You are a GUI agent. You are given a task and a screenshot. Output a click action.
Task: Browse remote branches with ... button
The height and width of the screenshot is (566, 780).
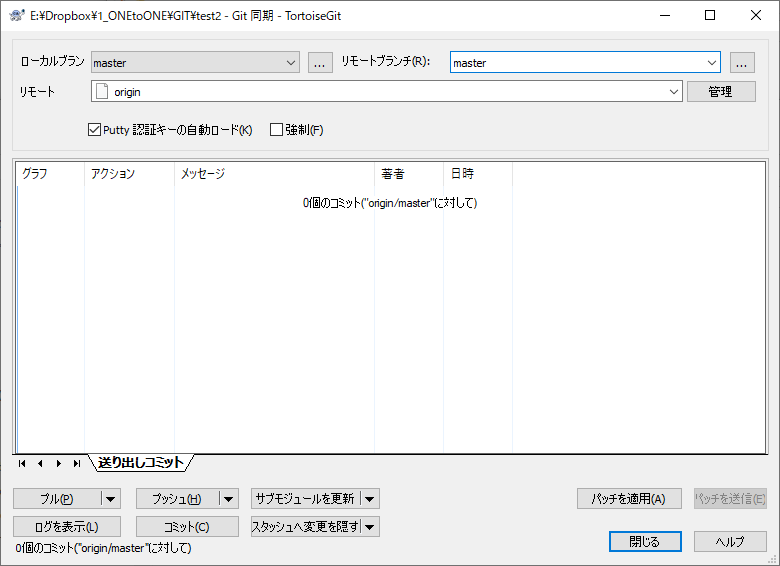click(x=742, y=63)
